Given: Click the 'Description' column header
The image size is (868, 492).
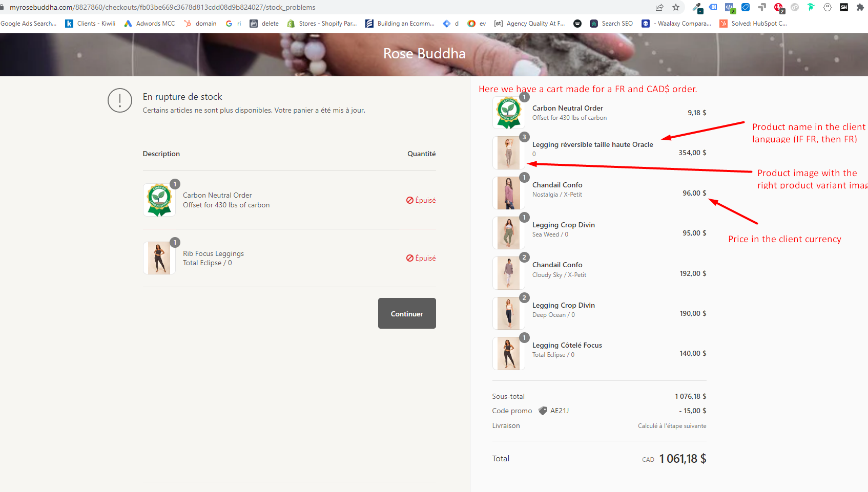Looking at the screenshot, I should click(x=161, y=154).
